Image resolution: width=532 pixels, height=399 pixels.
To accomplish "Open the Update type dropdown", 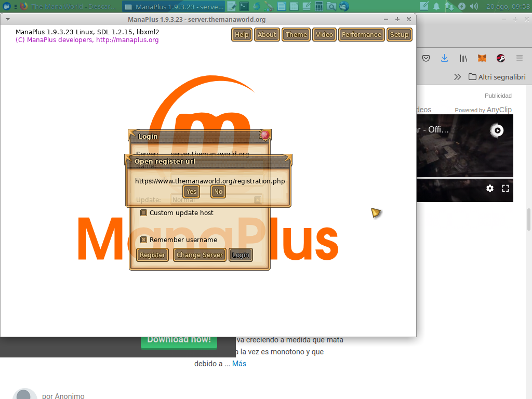I will point(258,200).
